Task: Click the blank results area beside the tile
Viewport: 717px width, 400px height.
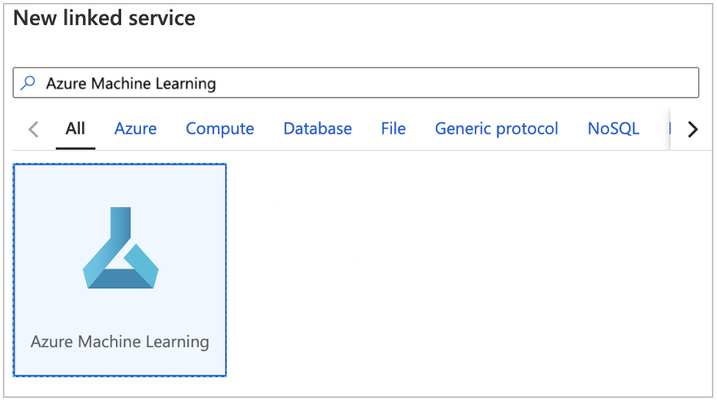Action: coord(466,270)
